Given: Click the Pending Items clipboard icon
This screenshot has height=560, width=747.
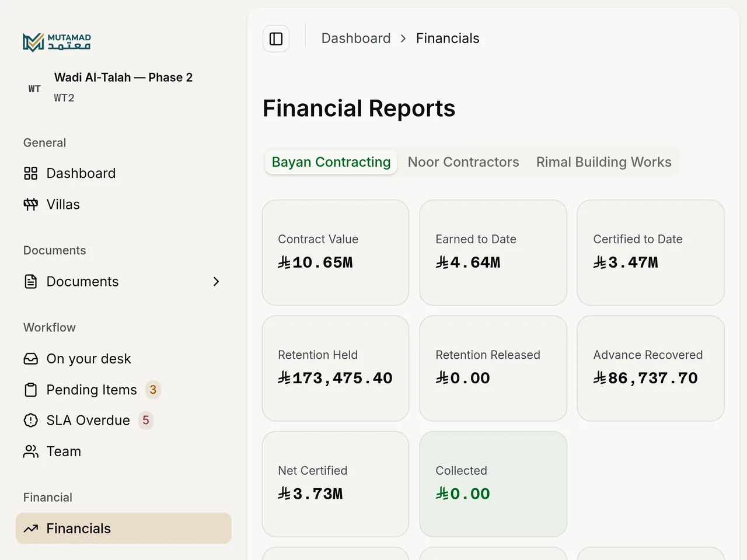Looking at the screenshot, I should [31, 390].
